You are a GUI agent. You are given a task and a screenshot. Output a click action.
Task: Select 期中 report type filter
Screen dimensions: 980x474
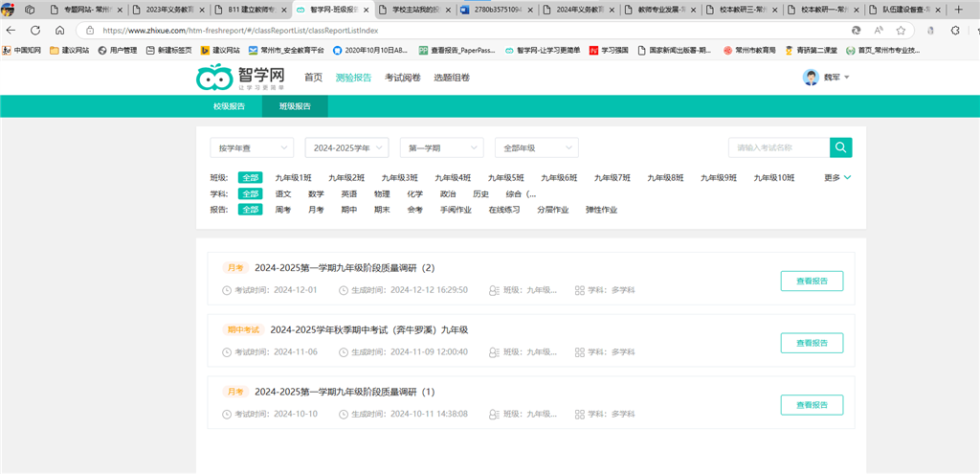pos(348,210)
